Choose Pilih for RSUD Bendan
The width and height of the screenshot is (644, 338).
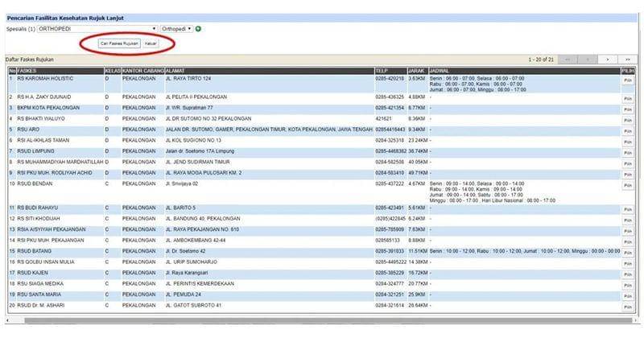(627, 186)
